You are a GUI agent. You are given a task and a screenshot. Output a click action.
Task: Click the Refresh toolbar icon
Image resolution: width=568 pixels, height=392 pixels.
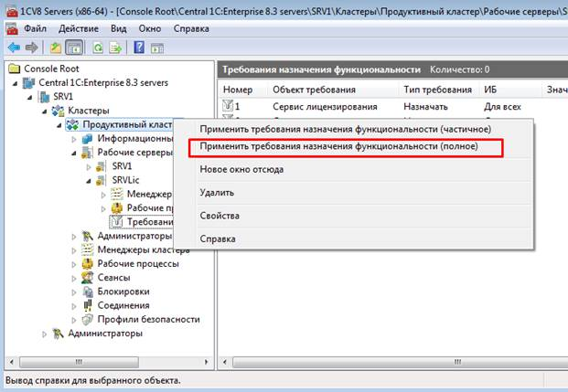pyautogui.click(x=97, y=47)
